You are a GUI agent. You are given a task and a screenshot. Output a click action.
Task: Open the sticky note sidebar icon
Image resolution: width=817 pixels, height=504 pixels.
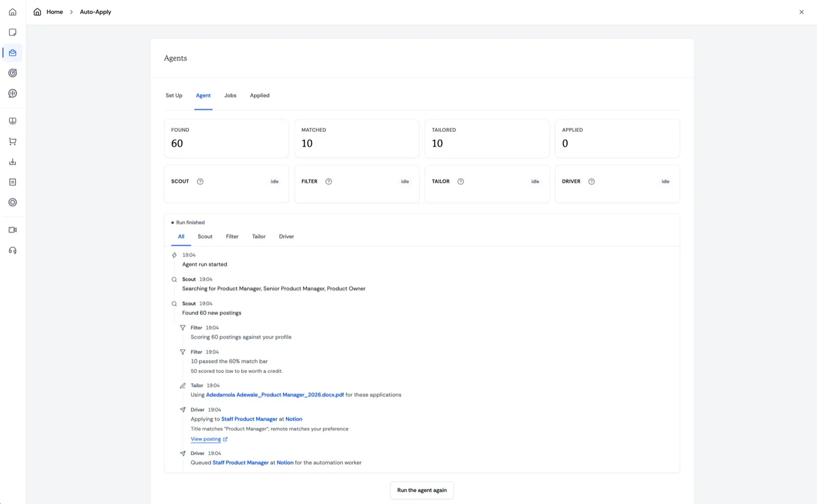tap(13, 33)
